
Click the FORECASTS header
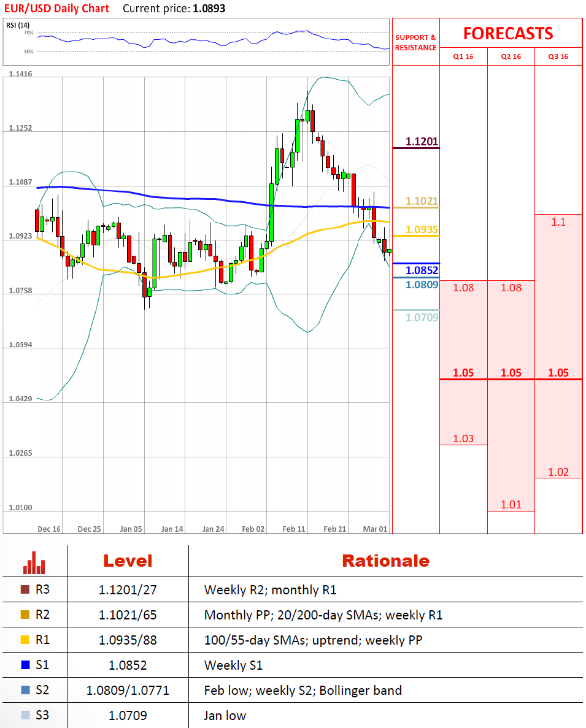[x=508, y=34]
